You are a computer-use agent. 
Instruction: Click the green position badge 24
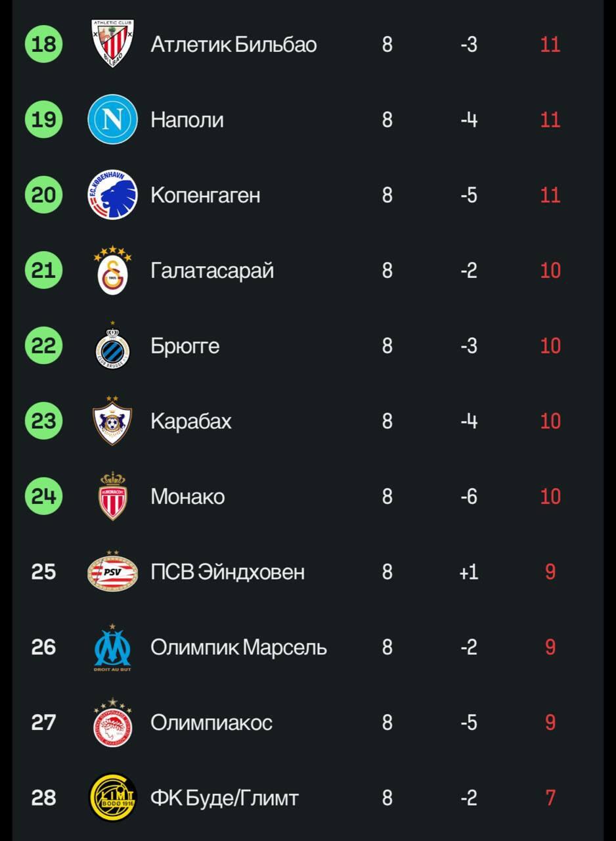43,496
